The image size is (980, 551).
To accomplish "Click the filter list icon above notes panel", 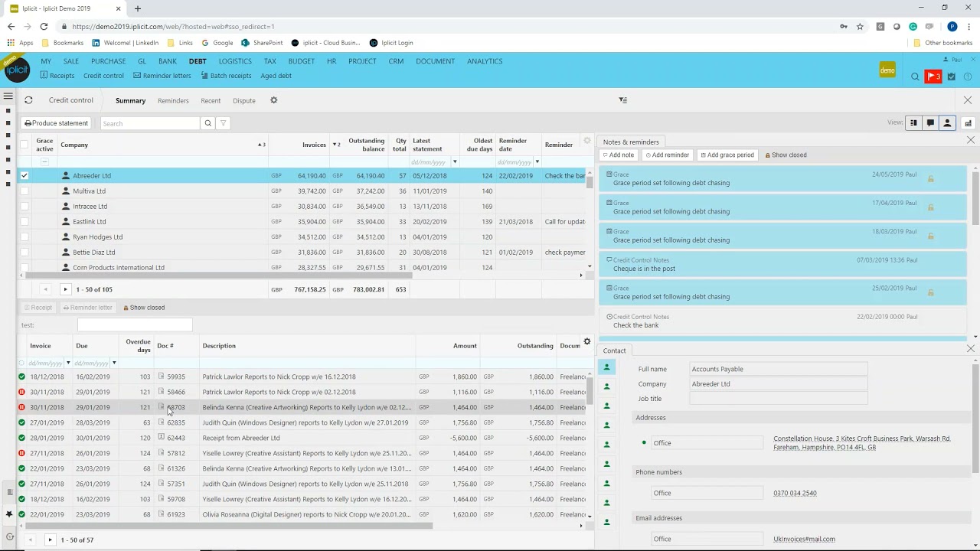I will [622, 100].
